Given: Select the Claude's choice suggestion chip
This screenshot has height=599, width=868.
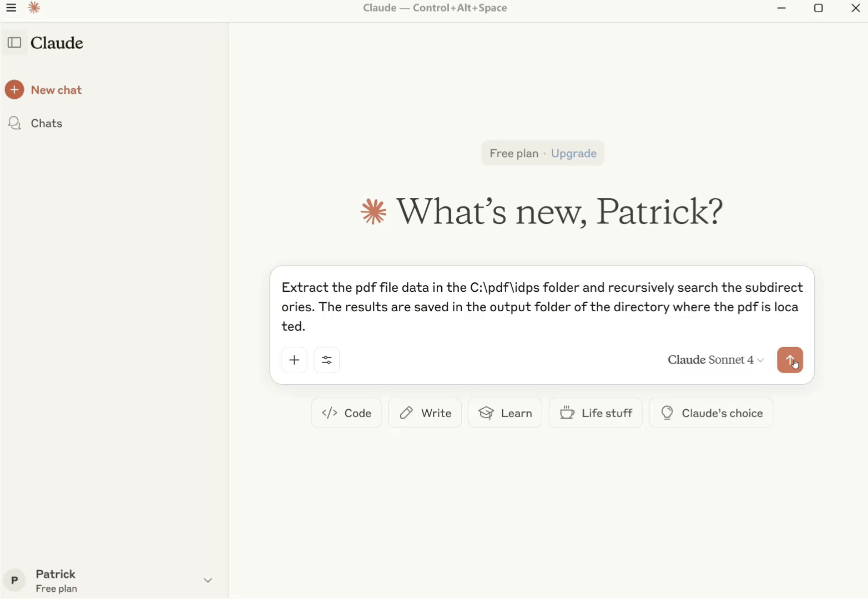Looking at the screenshot, I should (711, 413).
